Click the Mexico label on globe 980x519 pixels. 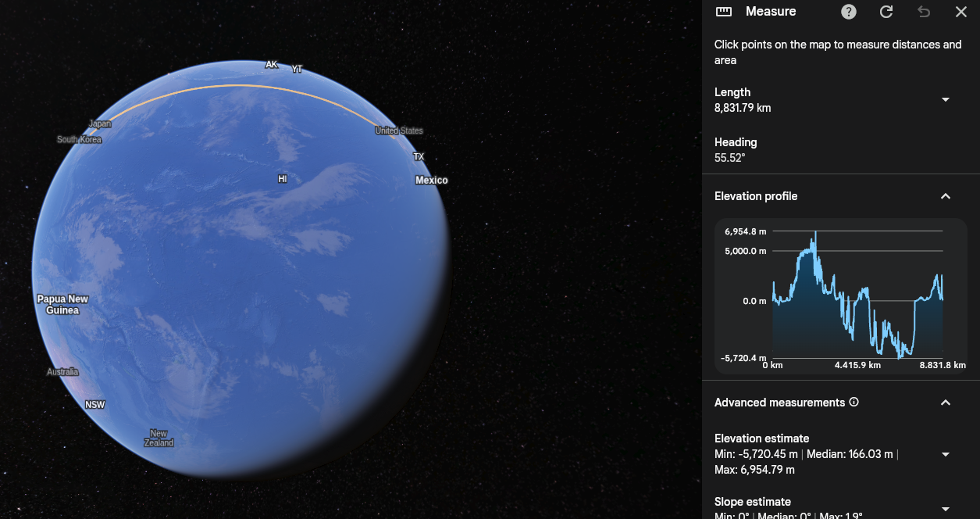pyautogui.click(x=432, y=181)
